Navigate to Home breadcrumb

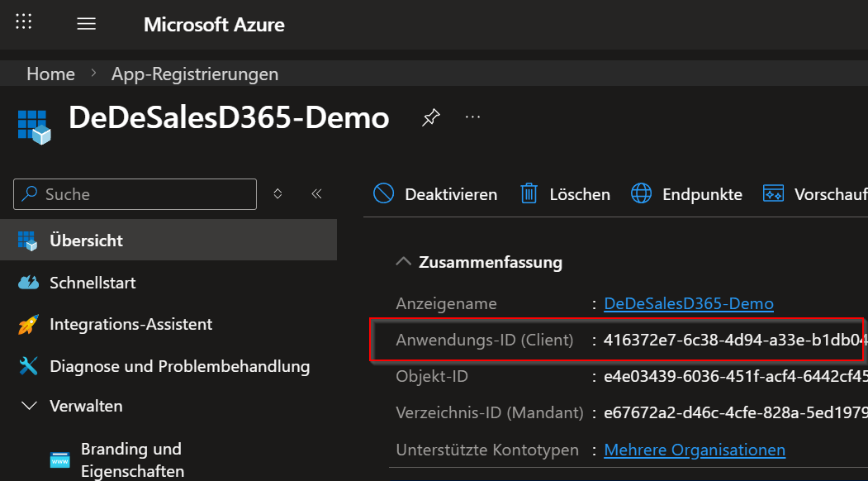tap(51, 74)
